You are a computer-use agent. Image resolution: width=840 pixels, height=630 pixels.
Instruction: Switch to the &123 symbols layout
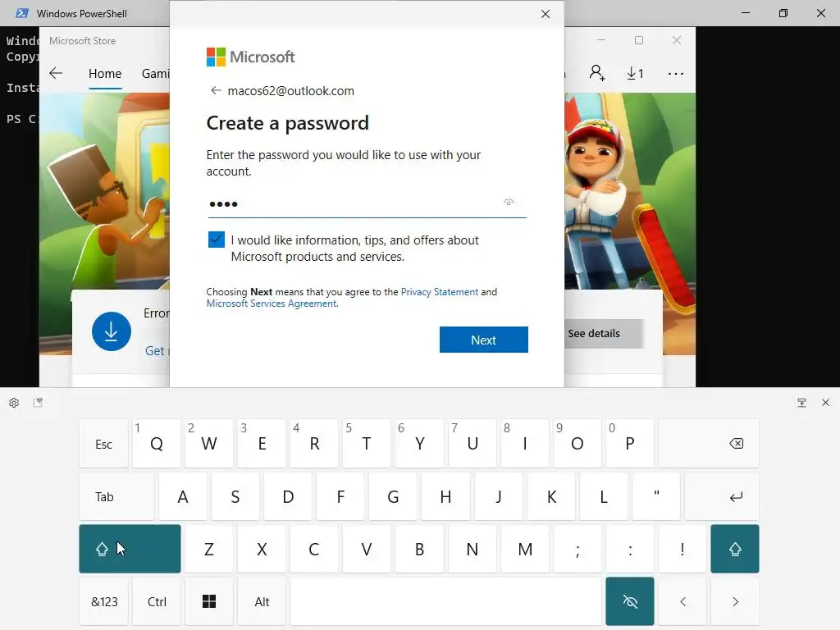(x=104, y=601)
